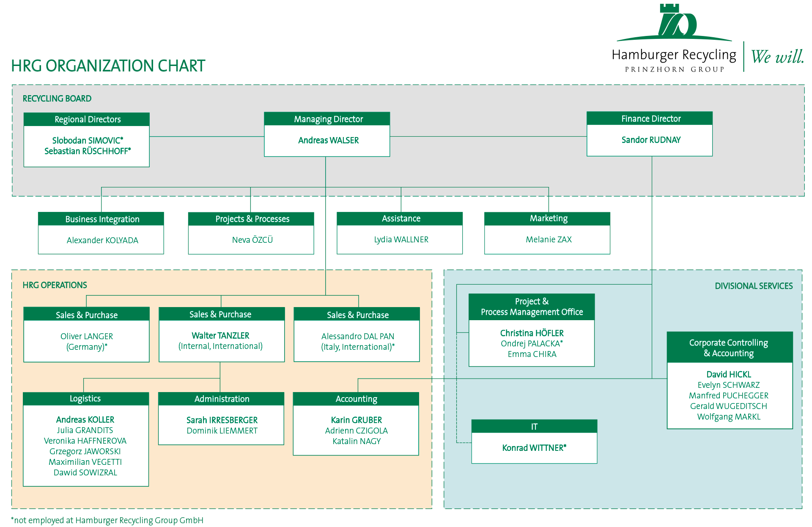Click the 'not employed' footnote text
Screen dimensions: 812x527
point(107,520)
